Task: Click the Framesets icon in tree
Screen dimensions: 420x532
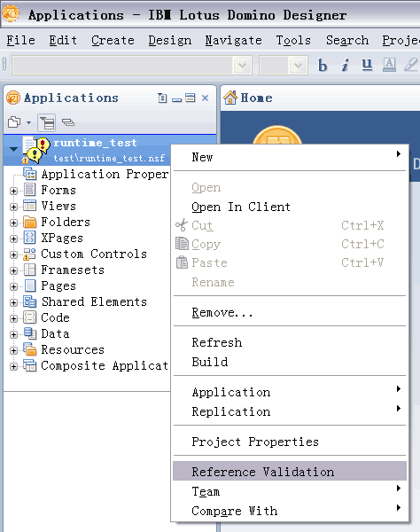Action: coord(30,270)
